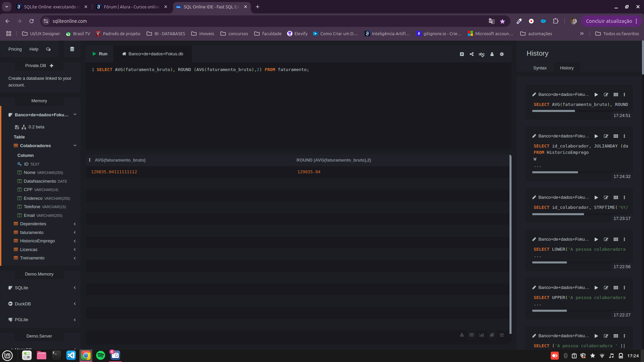Click the horizontal scrollbar under the 17:24:51 query
The height and width of the screenshot is (362, 644).
point(553,111)
